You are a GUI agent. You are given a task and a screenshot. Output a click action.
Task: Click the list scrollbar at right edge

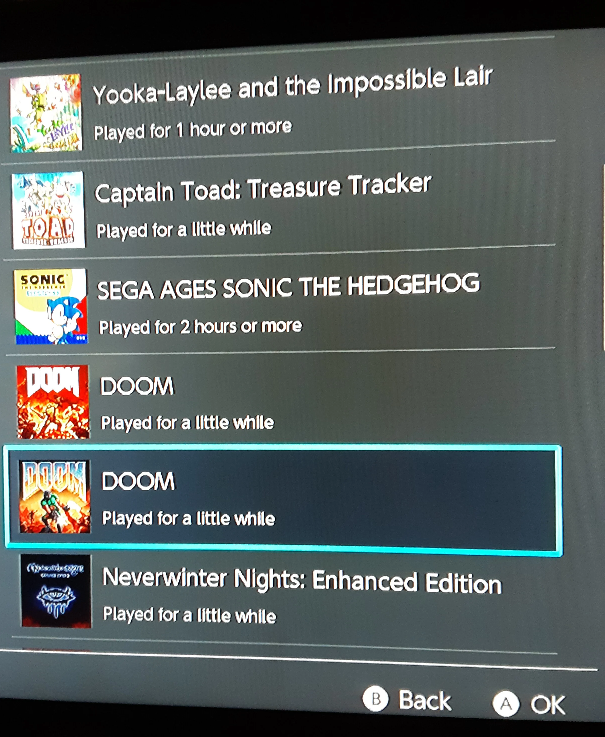point(603,258)
